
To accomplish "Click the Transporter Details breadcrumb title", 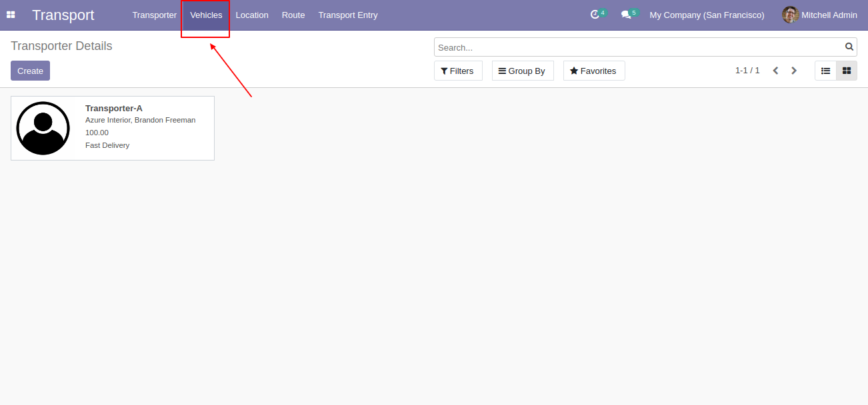I will [61, 46].
